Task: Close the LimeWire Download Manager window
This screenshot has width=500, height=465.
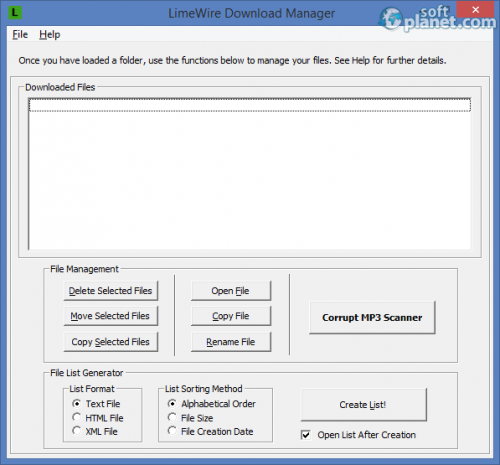Action: click(475, 10)
